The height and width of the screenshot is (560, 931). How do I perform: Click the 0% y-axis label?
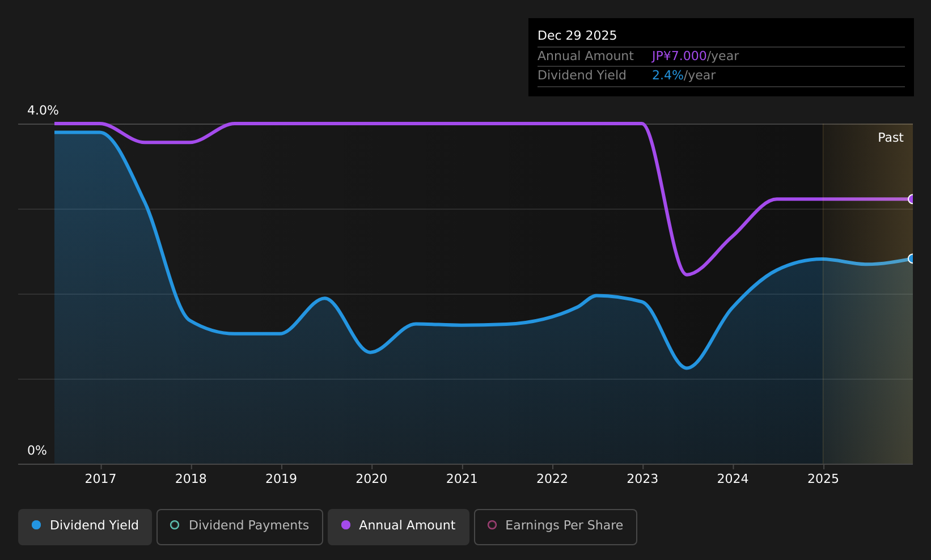pyautogui.click(x=37, y=451)
